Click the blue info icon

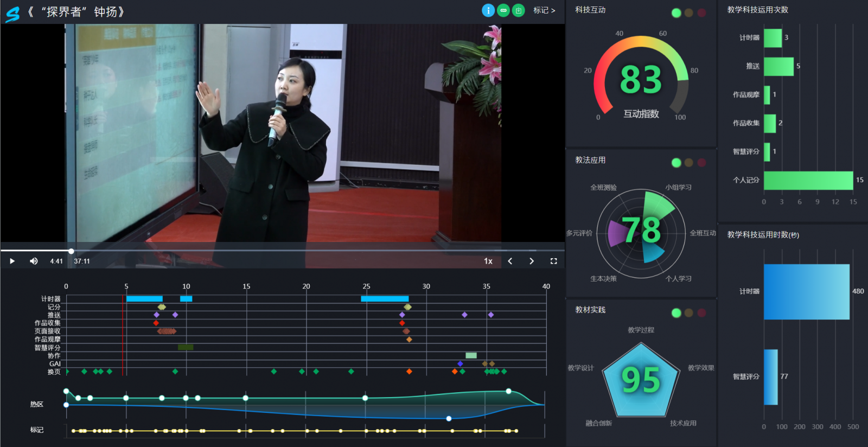(488, 10)
